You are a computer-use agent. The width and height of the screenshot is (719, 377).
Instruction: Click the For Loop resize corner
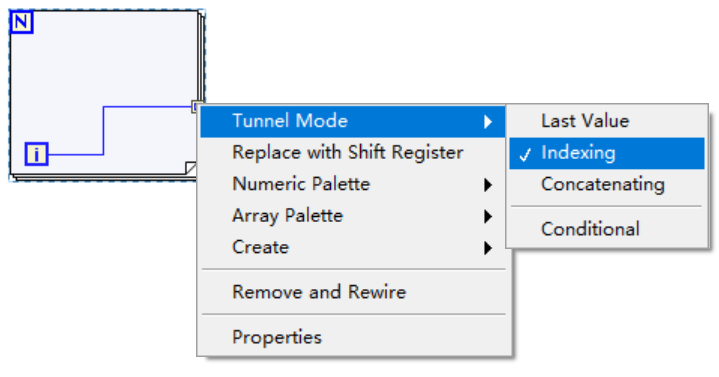tap(190, 168)
